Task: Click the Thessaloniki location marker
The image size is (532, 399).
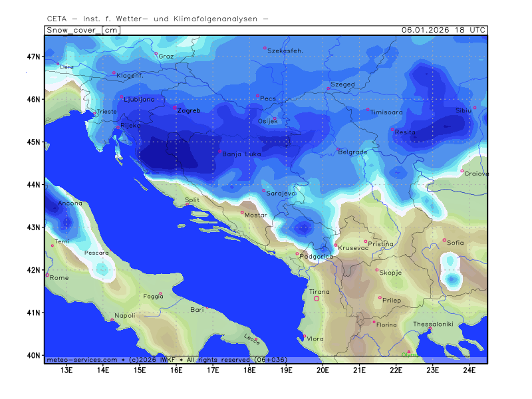Action: pyautogui.click(x=430, y=329)
